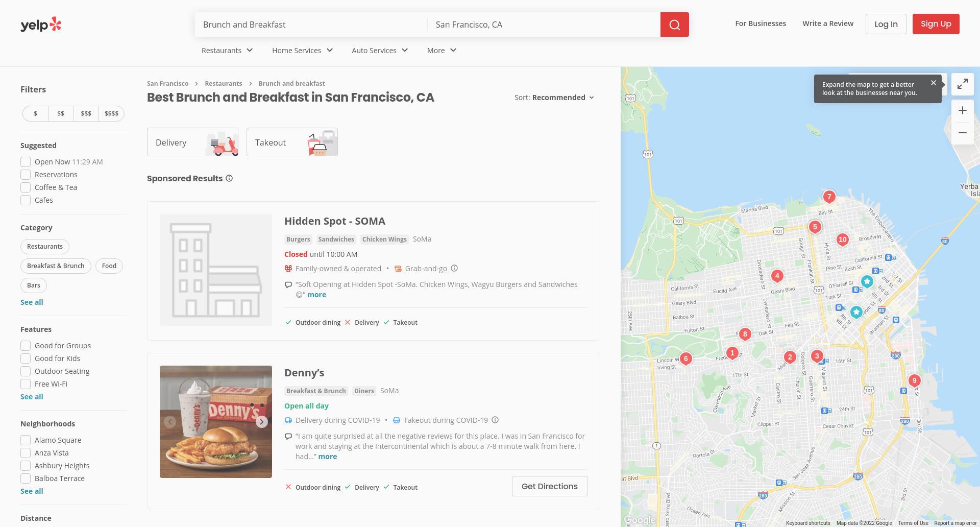Select the Delivery option card
This screenshot has width=980, height=527.
[192, 142]
